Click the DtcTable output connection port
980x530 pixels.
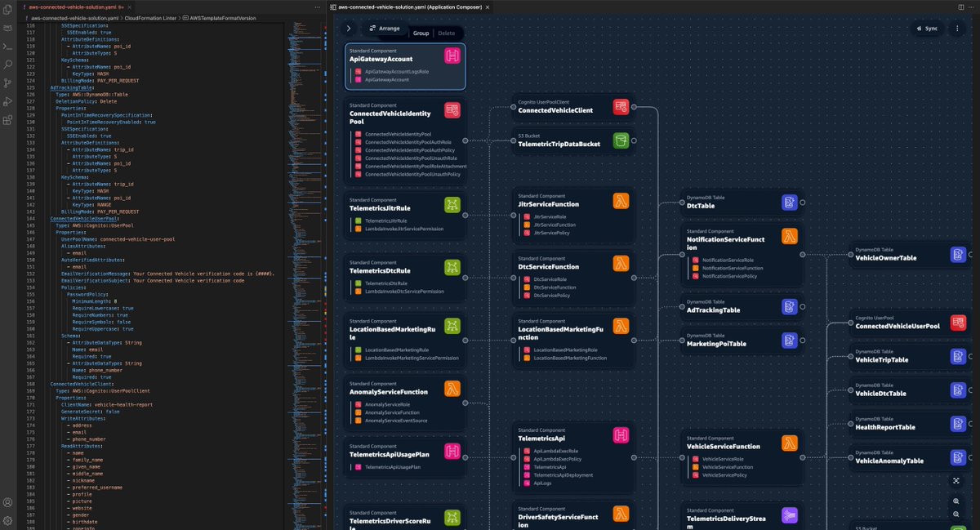(x=802, y=202)
